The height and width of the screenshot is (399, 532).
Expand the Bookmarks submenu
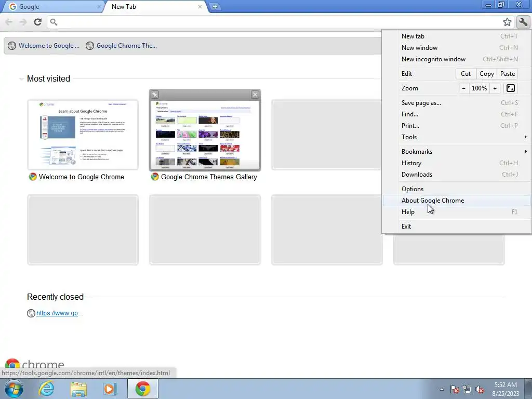(457, 152)
